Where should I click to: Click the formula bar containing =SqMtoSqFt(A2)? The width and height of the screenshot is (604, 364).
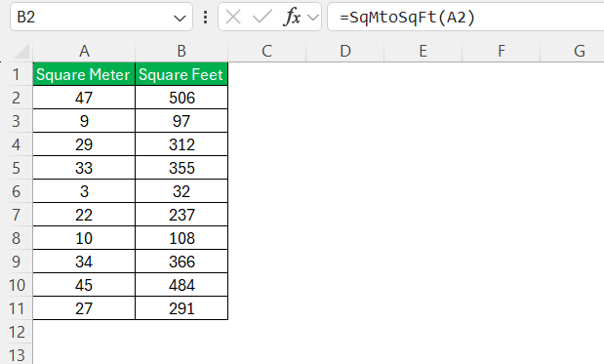tap(465, 17)
